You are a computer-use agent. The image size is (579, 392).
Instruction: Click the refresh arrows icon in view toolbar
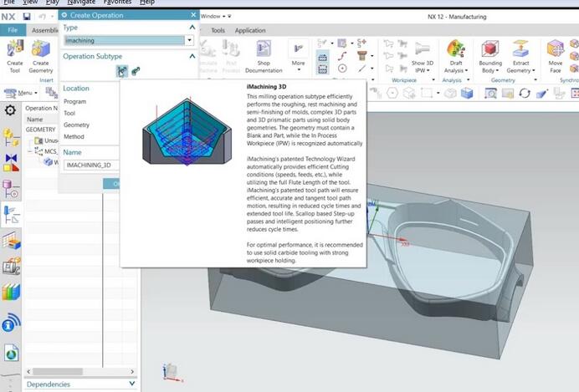(525, 93)
